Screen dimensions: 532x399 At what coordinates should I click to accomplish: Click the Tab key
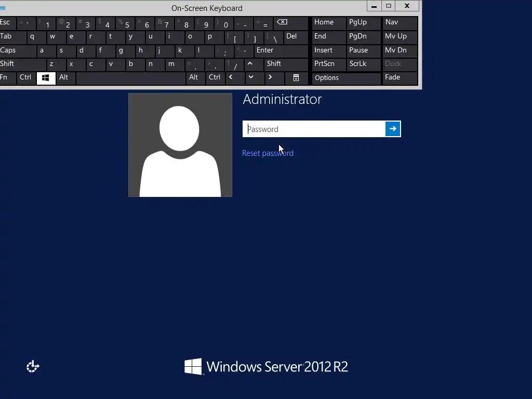(12, 37)
